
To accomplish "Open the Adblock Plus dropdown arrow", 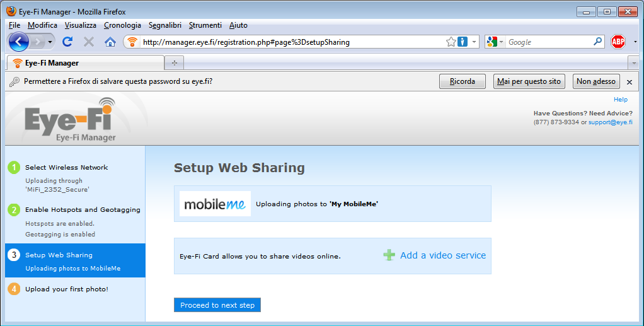I will (x=635, y=42).
